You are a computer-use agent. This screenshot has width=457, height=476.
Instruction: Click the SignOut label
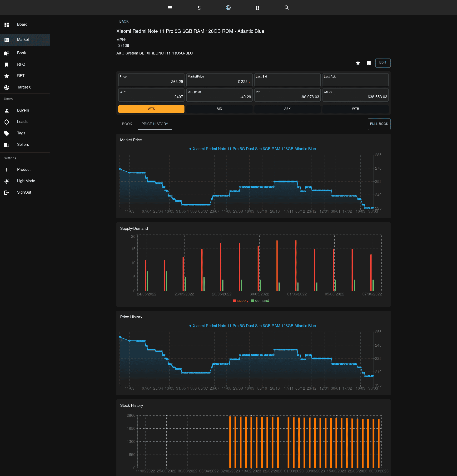[x=24, y=192]
